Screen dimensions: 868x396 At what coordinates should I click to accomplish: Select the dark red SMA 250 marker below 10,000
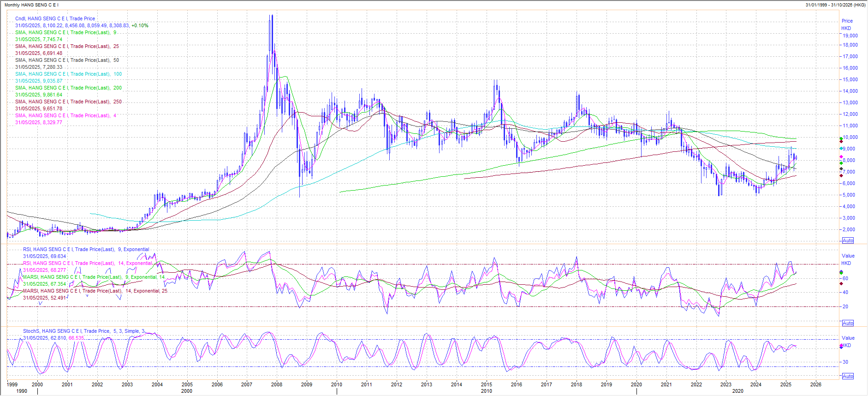[x=841, y=141]
